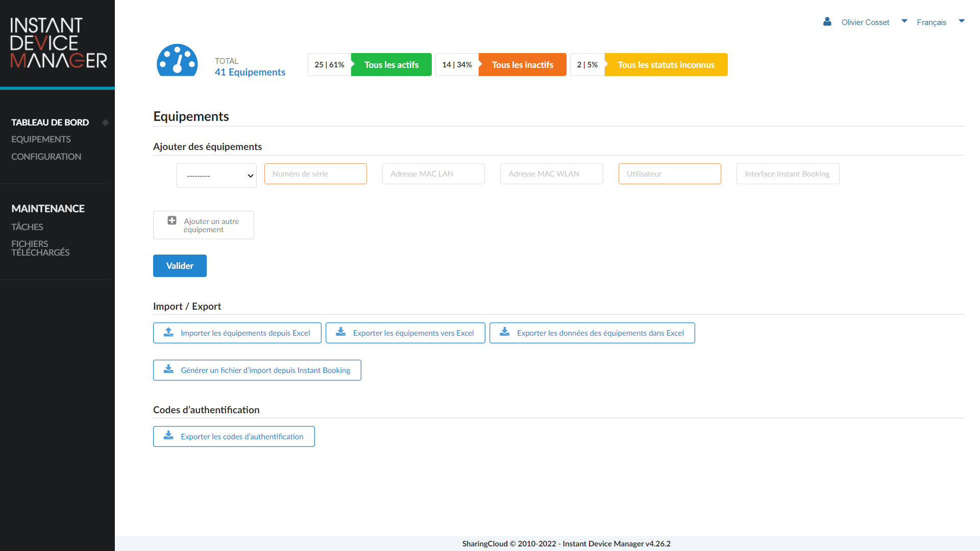Click the upload icon on Importer depuis Excel
Image resolution: width=980 pixels, height=551 pixels.
(x=168, y=332)
